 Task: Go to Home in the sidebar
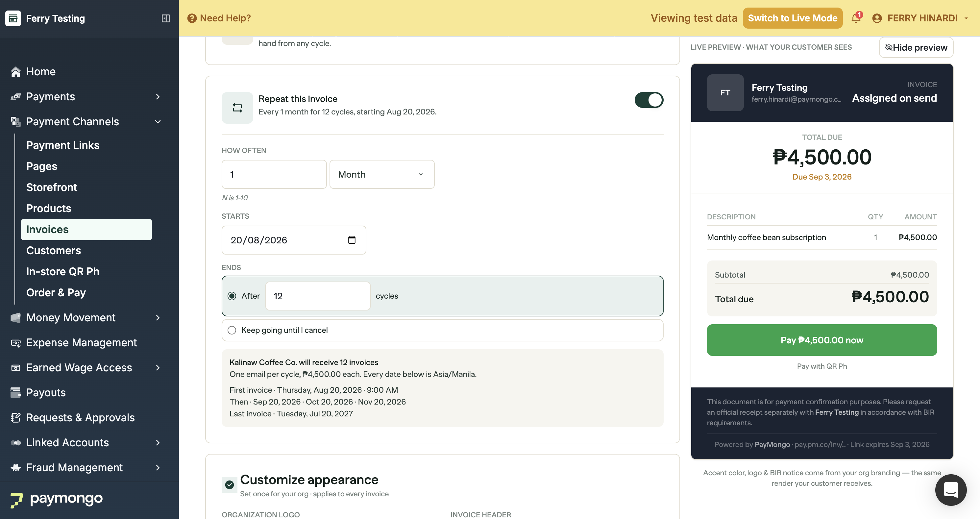41,71
